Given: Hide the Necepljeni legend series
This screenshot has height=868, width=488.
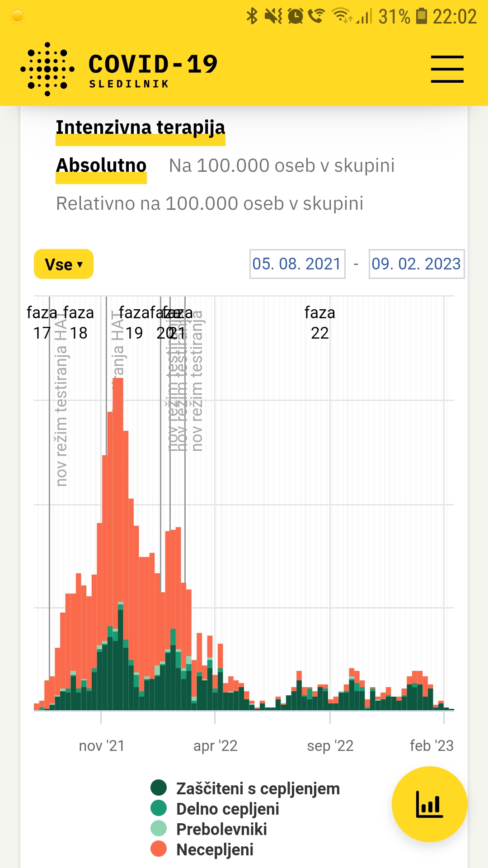Looking at the screenshot, I should pos(215,849).
